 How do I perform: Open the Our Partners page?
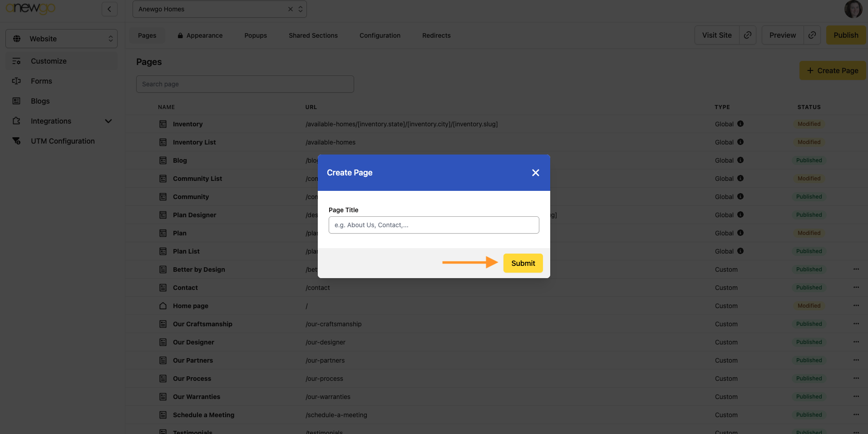tap(496, 360)
